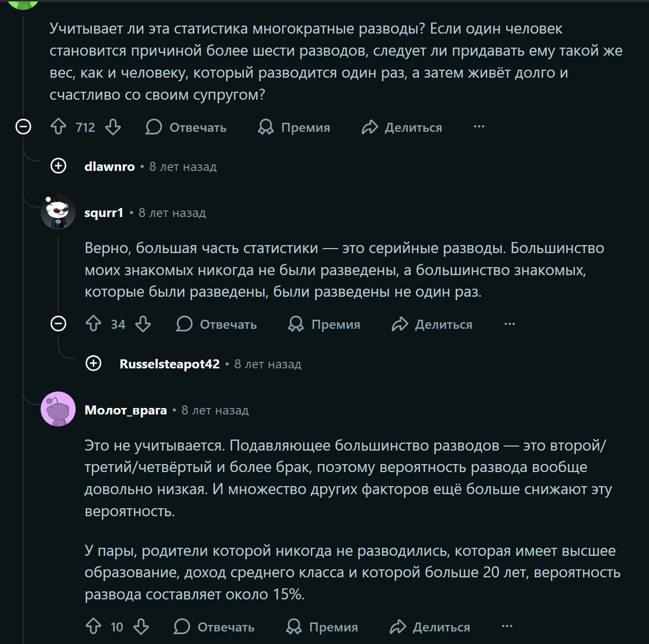
Task: Collapse the top comment thread
Action: 24,127
